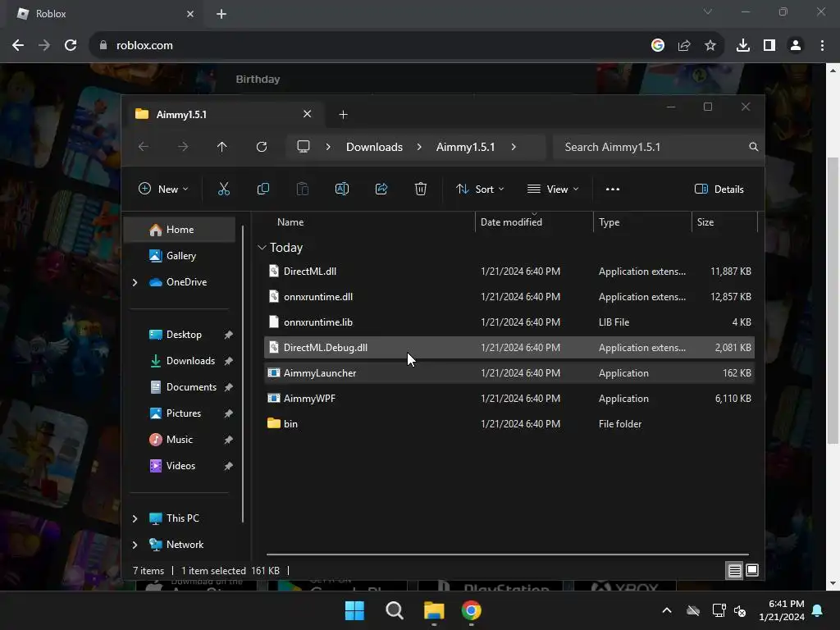840x630 pixels.
Task: Open the View dropdown
Action: [x=553, y=189]
